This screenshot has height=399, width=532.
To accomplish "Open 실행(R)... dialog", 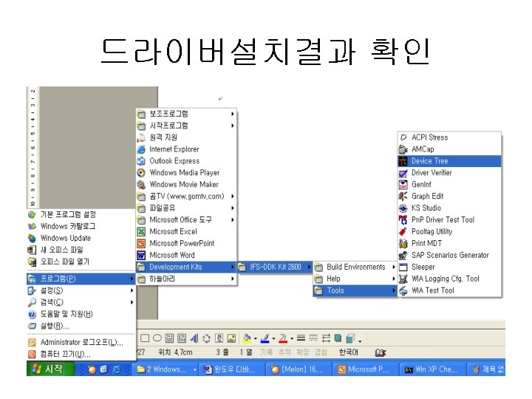I will [x=81, y=326].
